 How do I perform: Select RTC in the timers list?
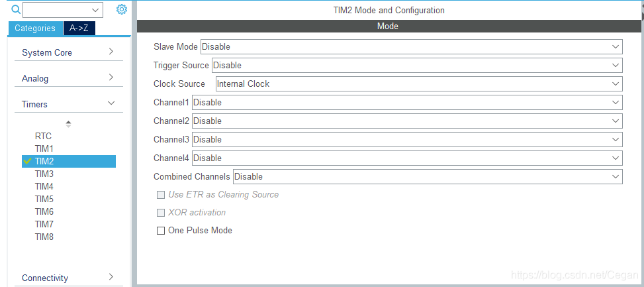coord(44,136)
